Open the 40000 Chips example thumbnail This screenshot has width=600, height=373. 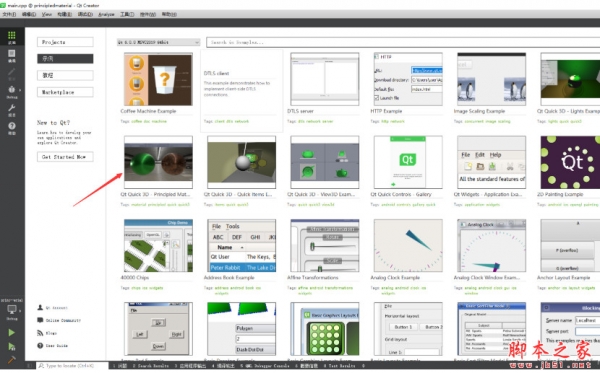158,246
